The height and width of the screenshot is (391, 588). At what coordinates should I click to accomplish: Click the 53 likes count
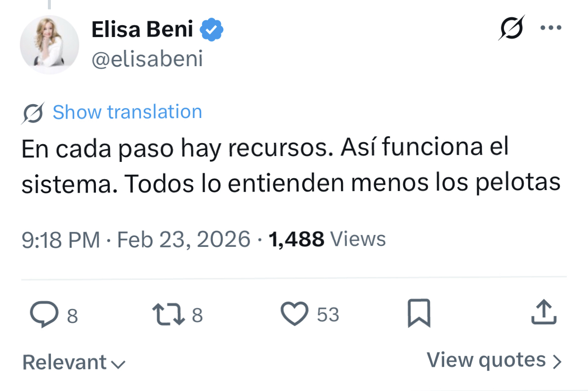coord(328,314)
